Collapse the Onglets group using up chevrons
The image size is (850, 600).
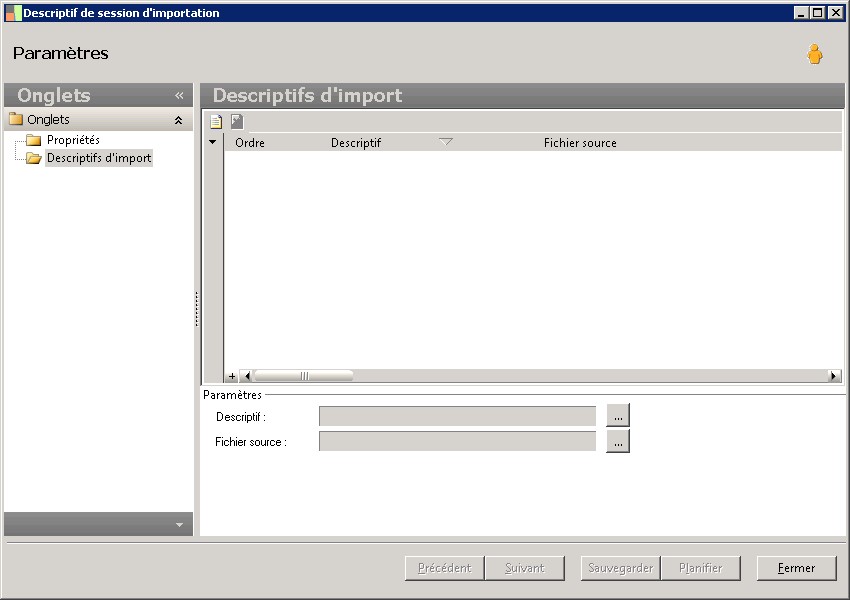point(178,120)
